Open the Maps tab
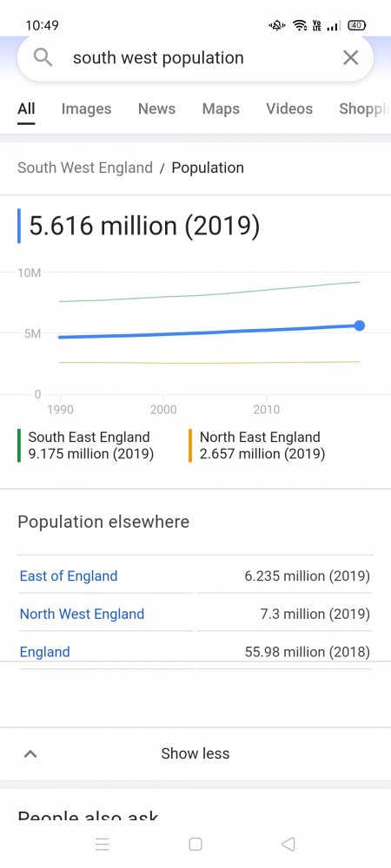Image resolution: width=391 pixels, height=868 pixels. click(x=221, y=109)
